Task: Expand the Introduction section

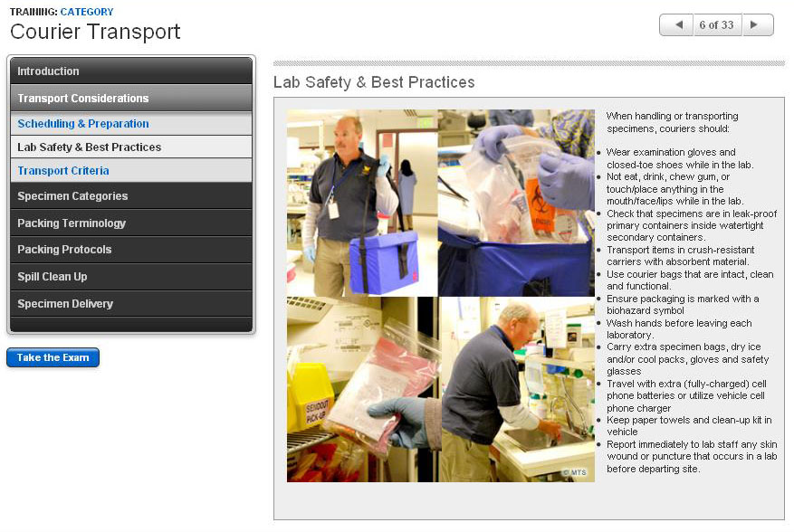Action: click(x=130, y=71)
